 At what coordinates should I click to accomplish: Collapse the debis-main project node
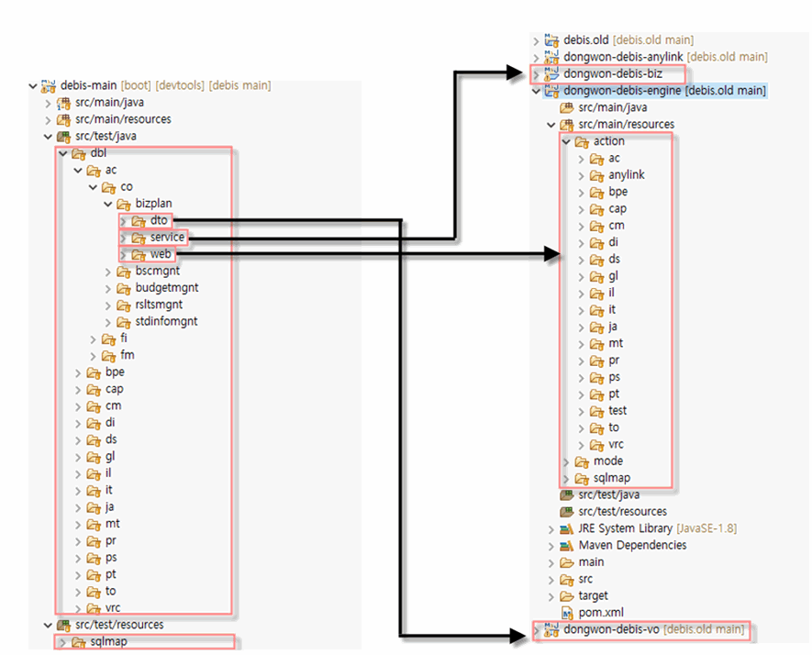pyautogui.click(x=33, y=86)
